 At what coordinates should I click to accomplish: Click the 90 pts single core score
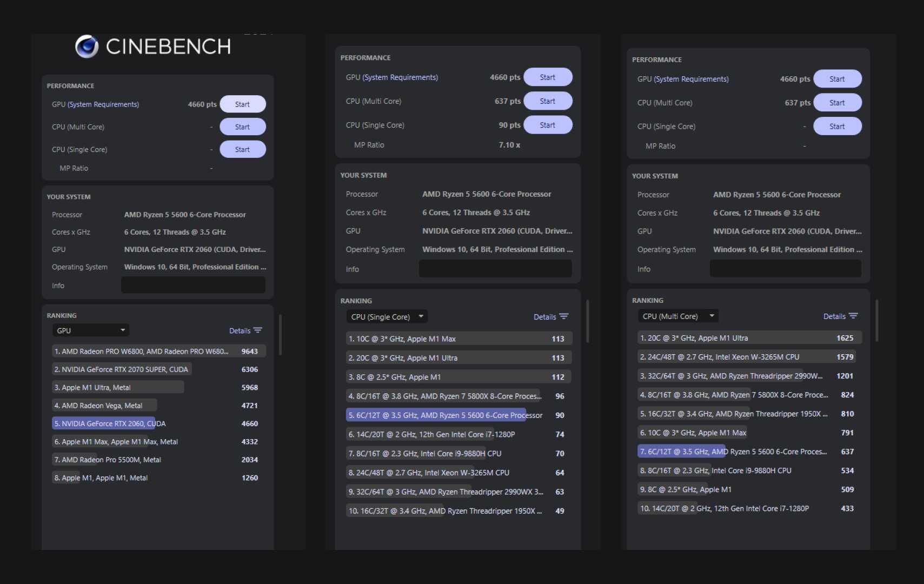[x=509, y=125]
